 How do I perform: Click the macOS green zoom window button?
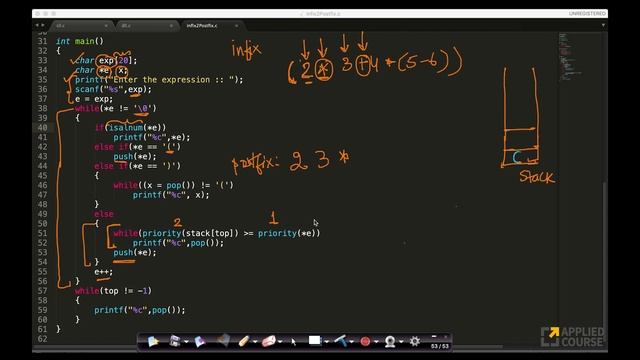(x=54, y=13)
